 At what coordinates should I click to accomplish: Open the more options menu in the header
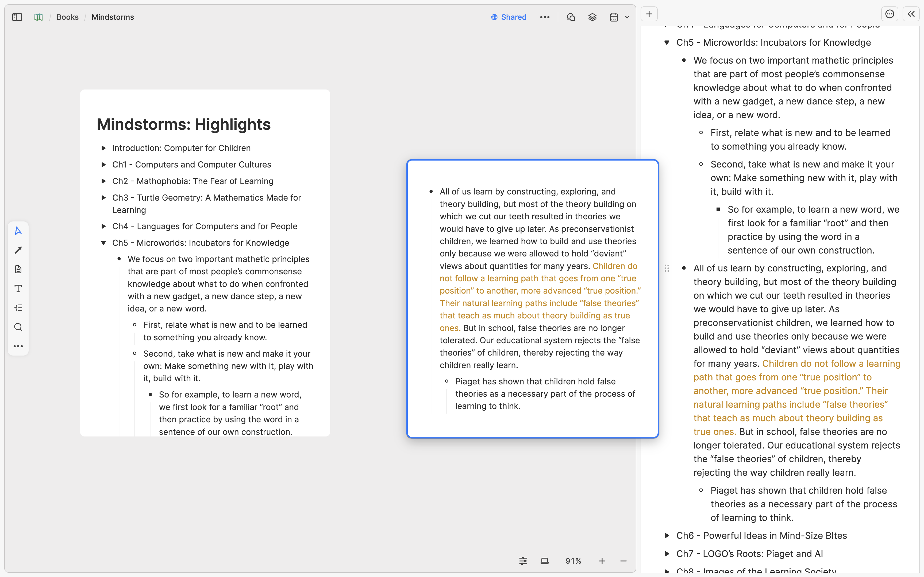[x=545, y=17]
